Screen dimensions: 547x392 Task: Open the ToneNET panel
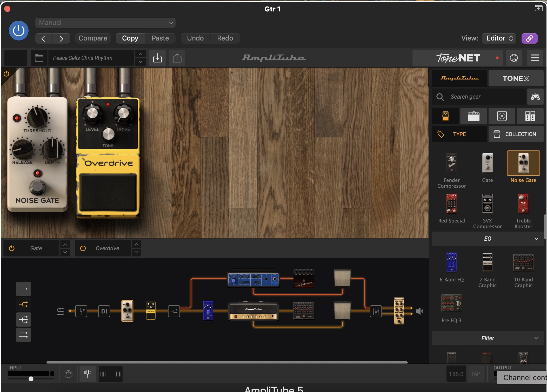pos(458,58)
